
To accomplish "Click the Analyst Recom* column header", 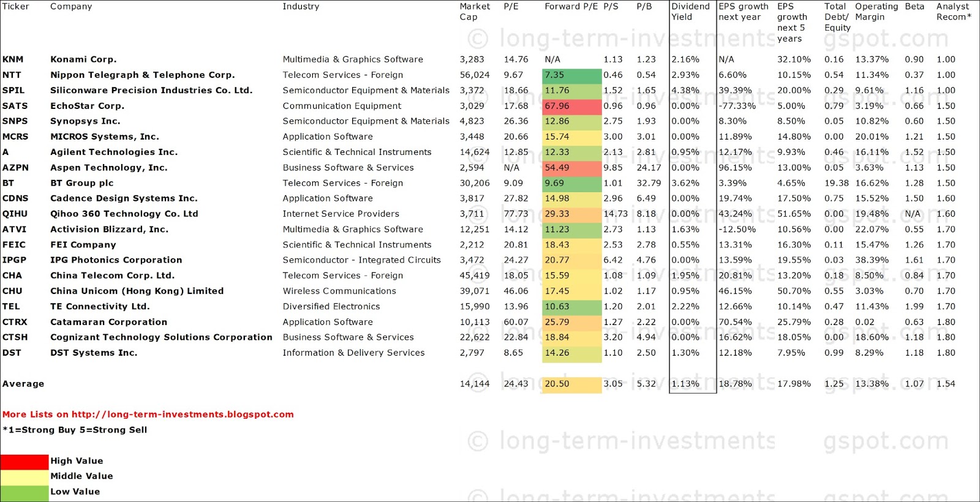I will [954, 12].
